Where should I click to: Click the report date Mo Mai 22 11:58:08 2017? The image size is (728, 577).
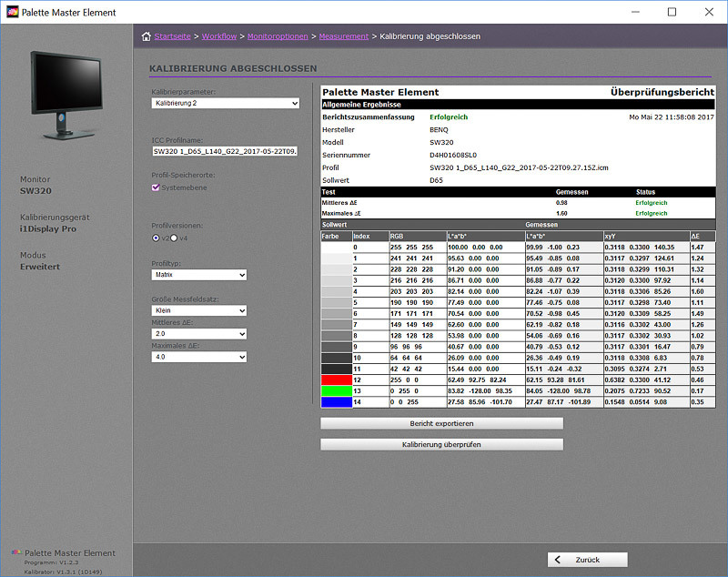(x=672, y=117)
